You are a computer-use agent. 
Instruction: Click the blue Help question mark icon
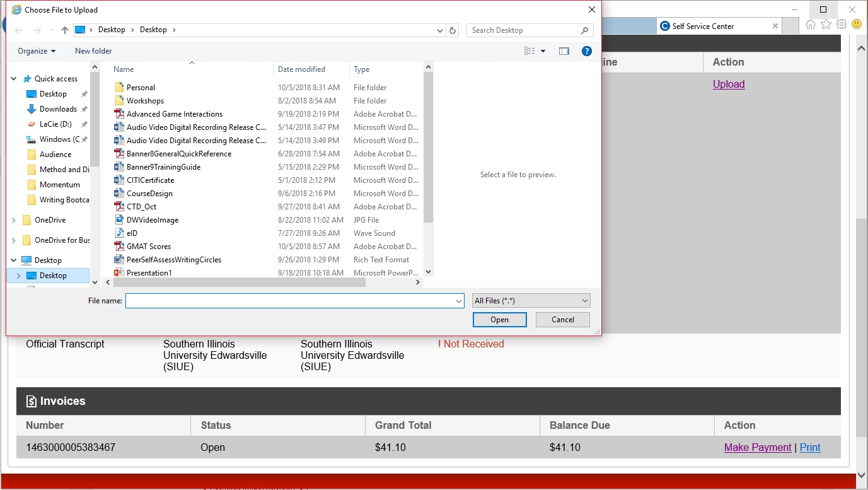tap(586, 51)
